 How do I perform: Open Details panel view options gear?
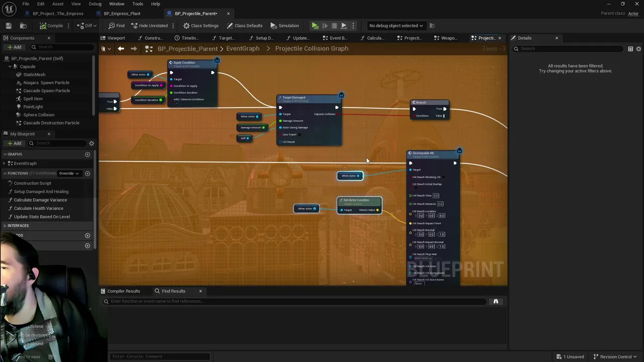pos(638,49)
